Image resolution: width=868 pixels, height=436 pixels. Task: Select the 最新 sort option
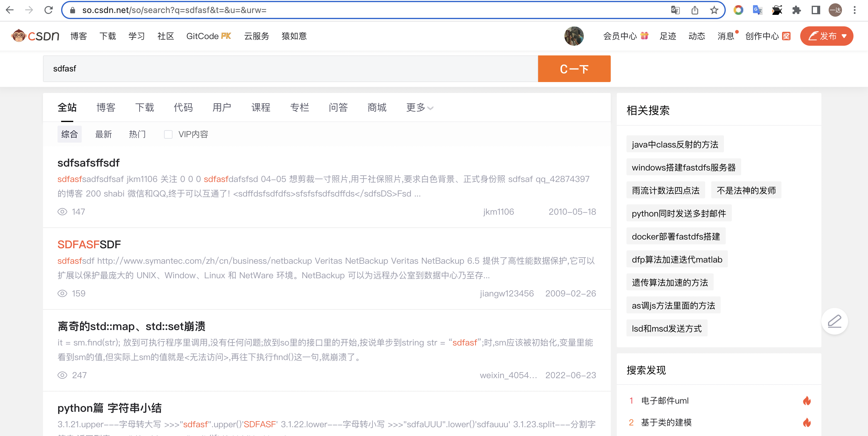(104, 134)
